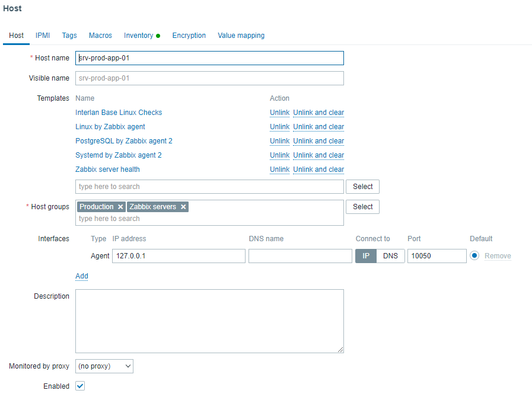Viewport: 532px width, 400px height.
Task: Unlink and clear Zabbix server health template
Action: tap(318, 169)
